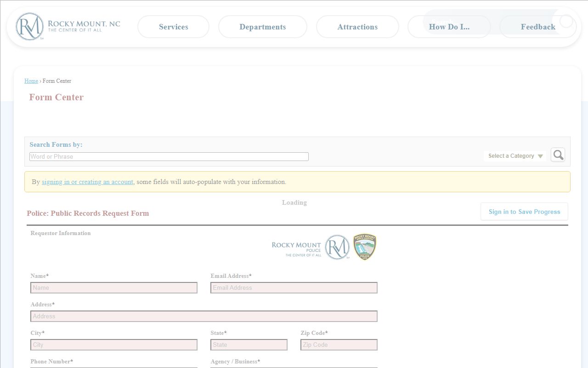Click the site search icon in header

566,22
